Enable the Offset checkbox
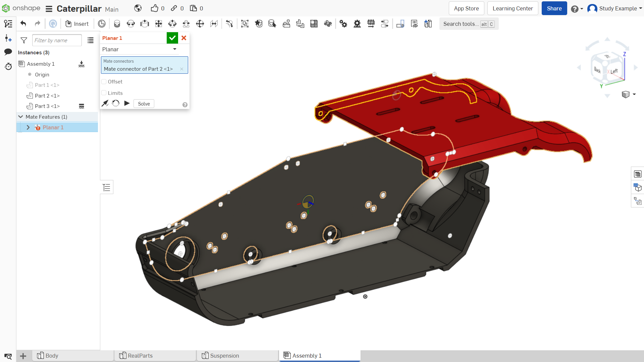This screenshot has width=644, height=362. tap(104, 82)
